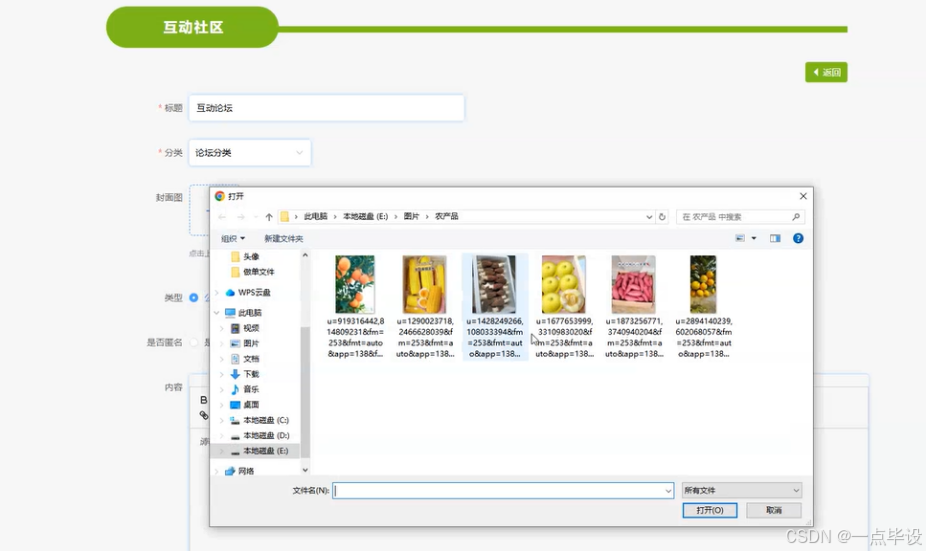
Task: Refresh the folder view in the dialog
Action: pos(662,217)
